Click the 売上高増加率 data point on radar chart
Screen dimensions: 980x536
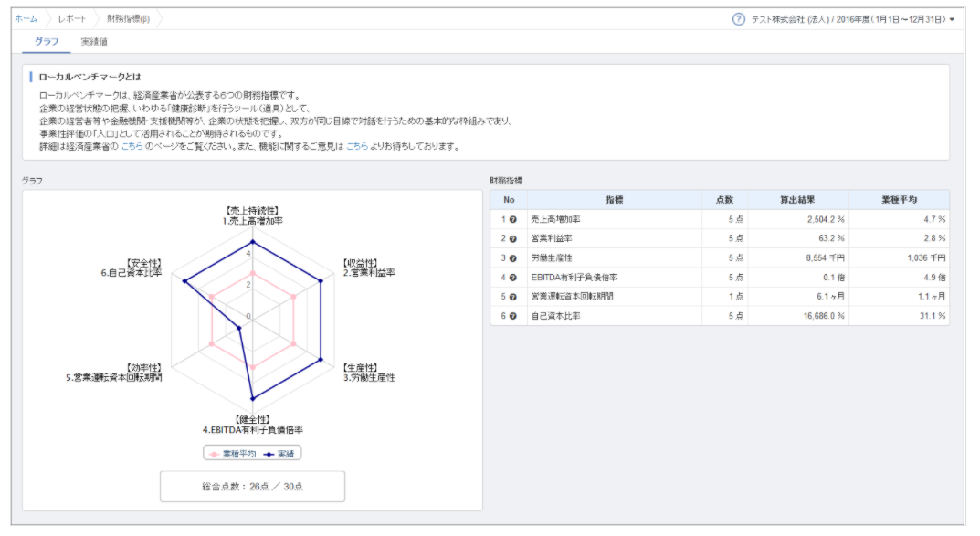pos(252,243)
